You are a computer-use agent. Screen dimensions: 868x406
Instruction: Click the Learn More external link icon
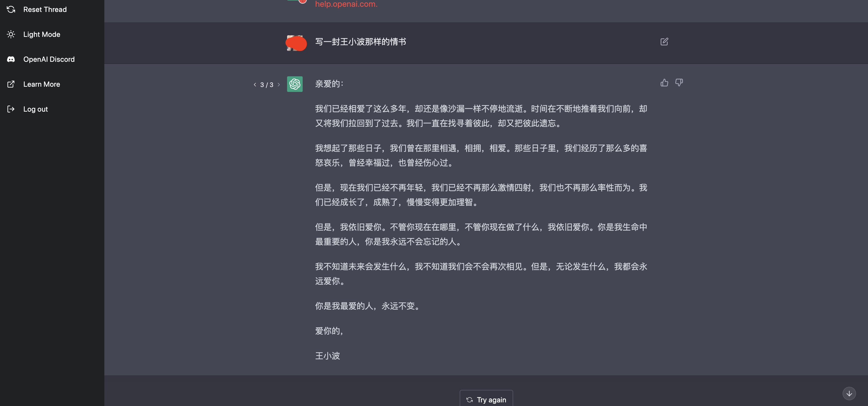point(11,84)
